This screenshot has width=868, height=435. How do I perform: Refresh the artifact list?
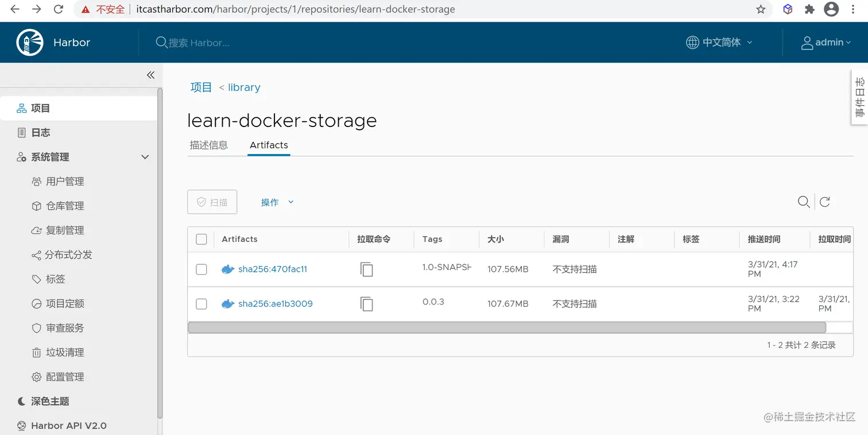coord(825,202)
